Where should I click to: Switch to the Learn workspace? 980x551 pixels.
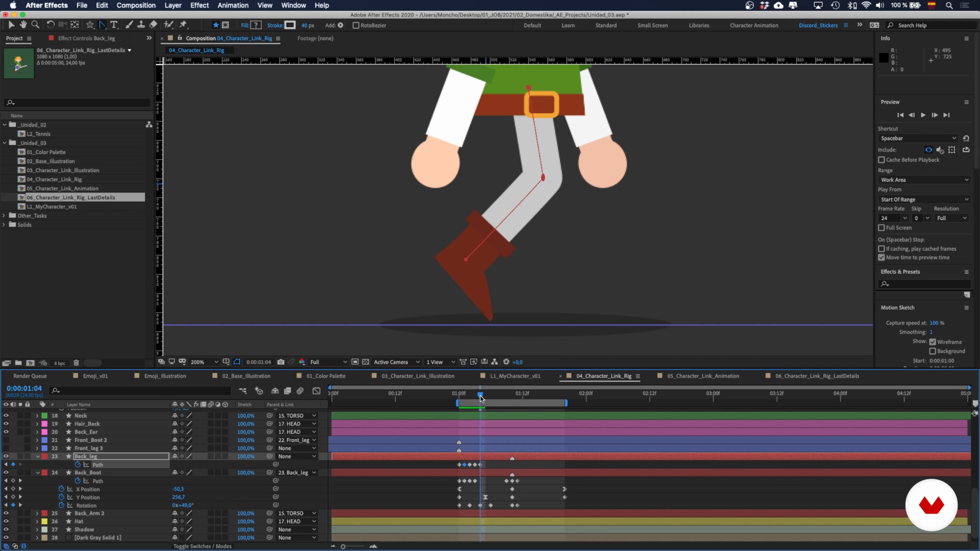pos(568,26)
